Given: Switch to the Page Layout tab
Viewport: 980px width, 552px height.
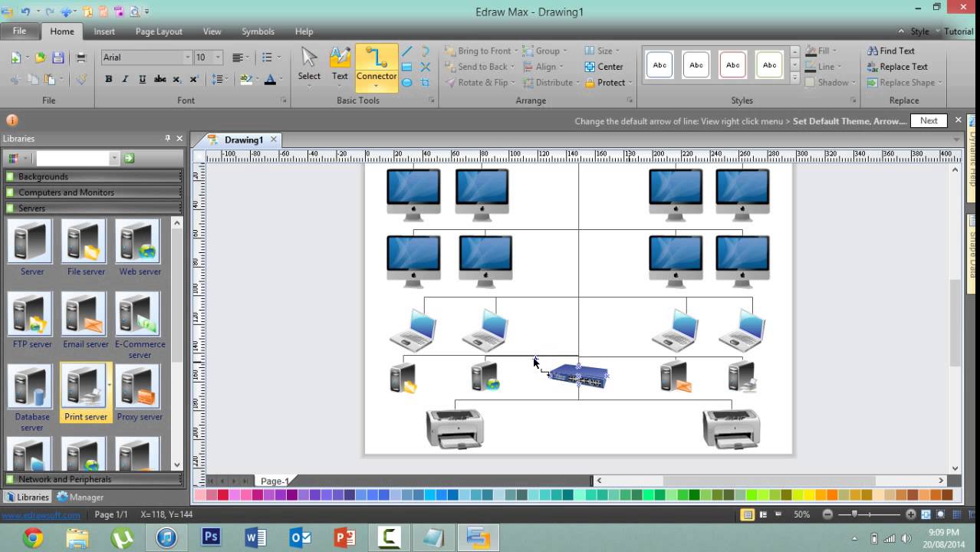Looking at the screenshot, I should click(159, 31).
